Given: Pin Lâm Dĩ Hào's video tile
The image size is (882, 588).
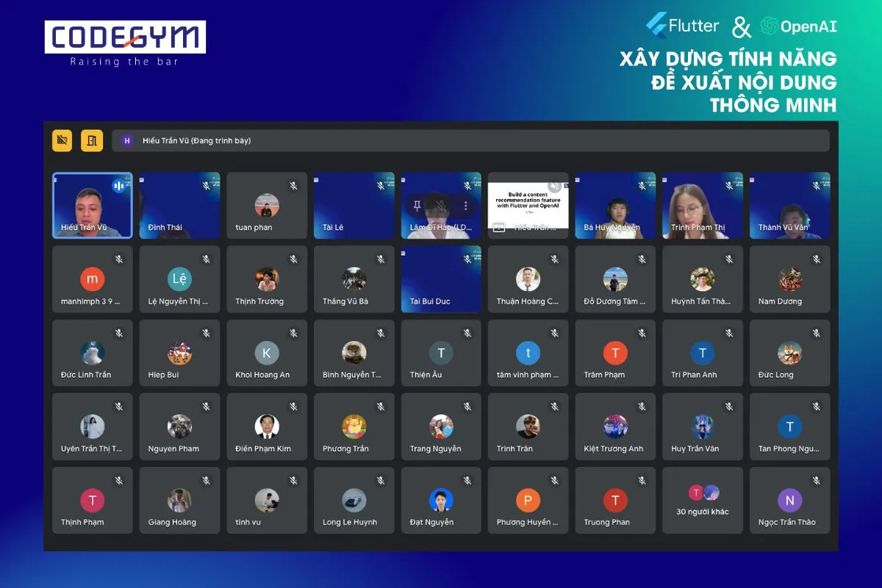Looking at the screenshot, I should (x=417, y=206).
